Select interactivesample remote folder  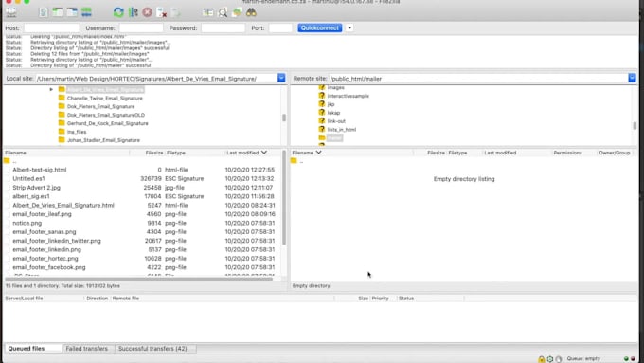[348, 96]
